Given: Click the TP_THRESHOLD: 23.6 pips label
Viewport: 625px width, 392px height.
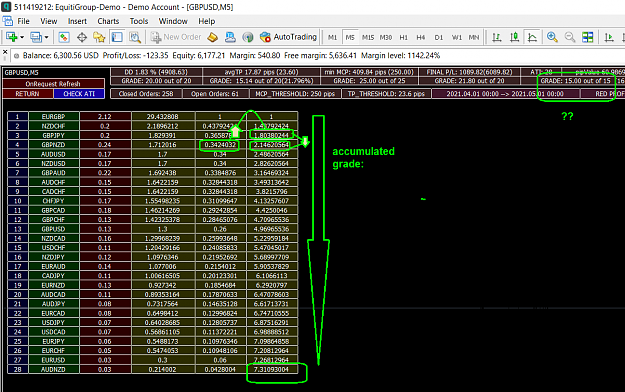Looking at the screenshot, I should coord(386,94).
